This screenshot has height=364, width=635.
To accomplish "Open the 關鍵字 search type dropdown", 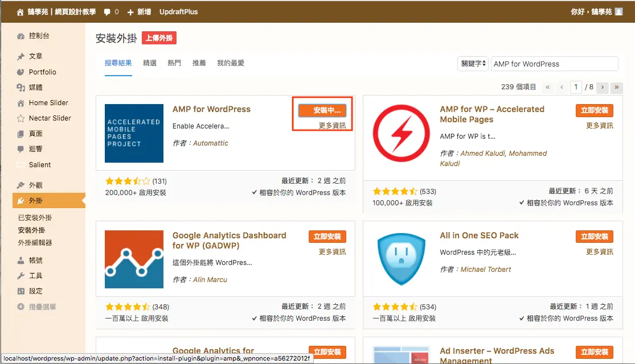I will pyautogui.click(x=473, y=64).
